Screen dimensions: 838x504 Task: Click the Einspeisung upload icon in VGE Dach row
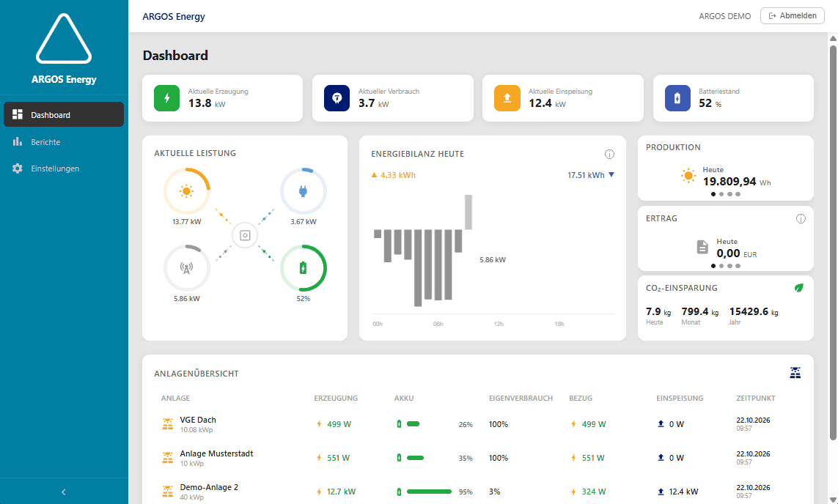pyautogui.click(x=661, y=424)
